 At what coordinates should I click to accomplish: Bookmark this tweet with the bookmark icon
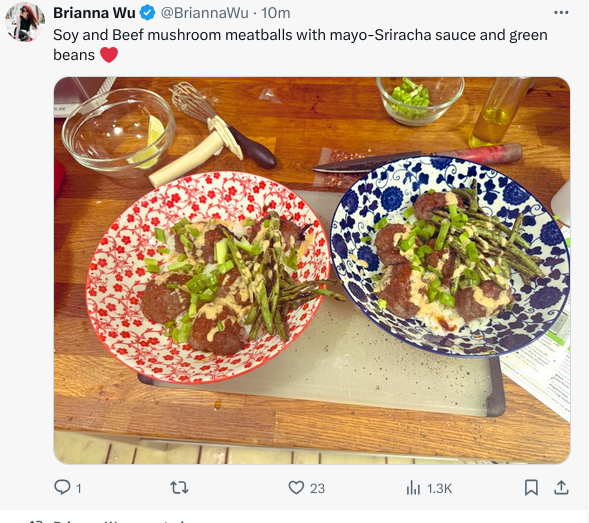[531, 488]
